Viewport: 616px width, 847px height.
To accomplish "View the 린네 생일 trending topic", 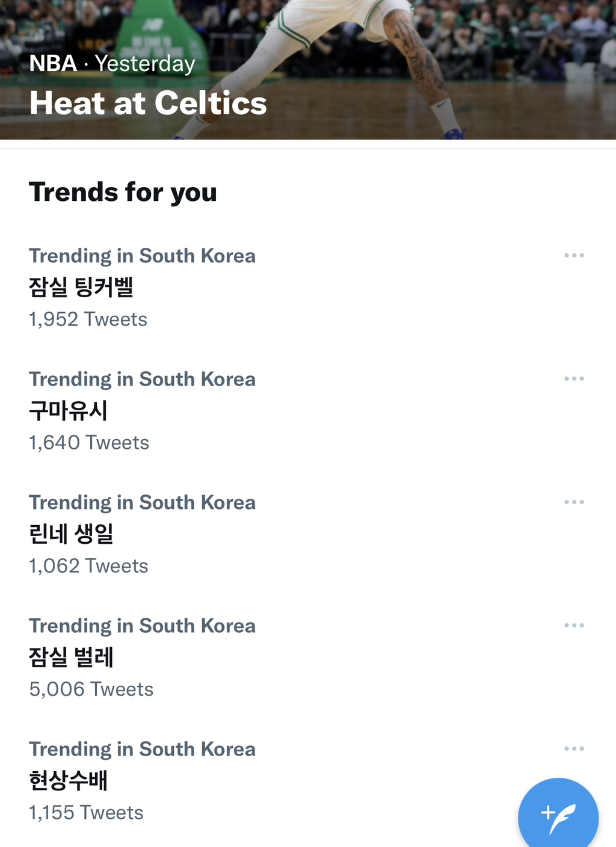I will pos(72,534).
